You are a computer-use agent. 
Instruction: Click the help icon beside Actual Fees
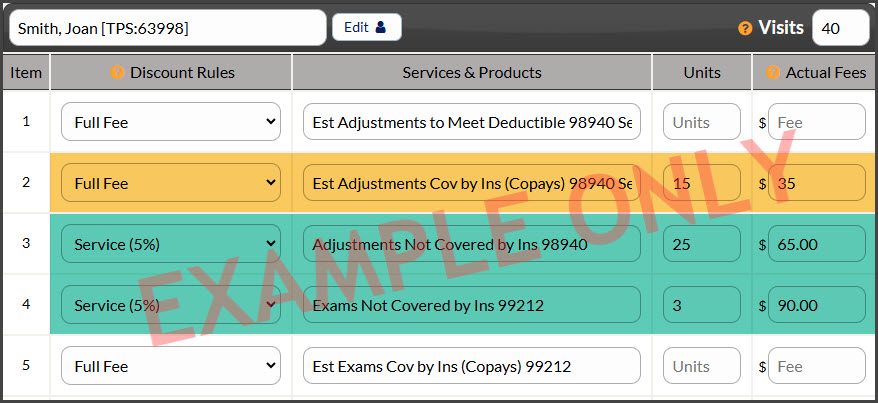(x=773, y=72)
